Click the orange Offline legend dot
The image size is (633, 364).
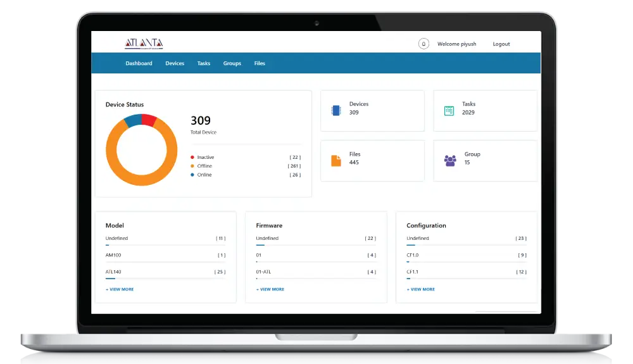(192, 166)
